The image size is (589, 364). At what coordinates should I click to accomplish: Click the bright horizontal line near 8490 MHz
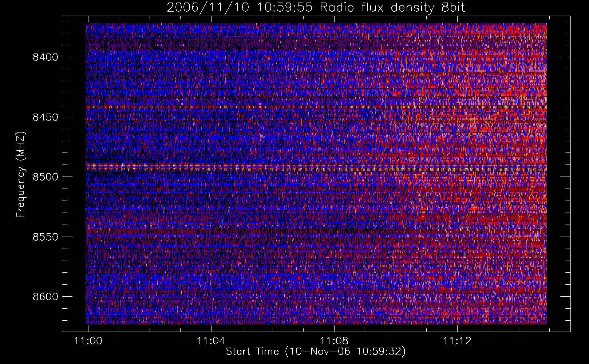pos(316,166)
